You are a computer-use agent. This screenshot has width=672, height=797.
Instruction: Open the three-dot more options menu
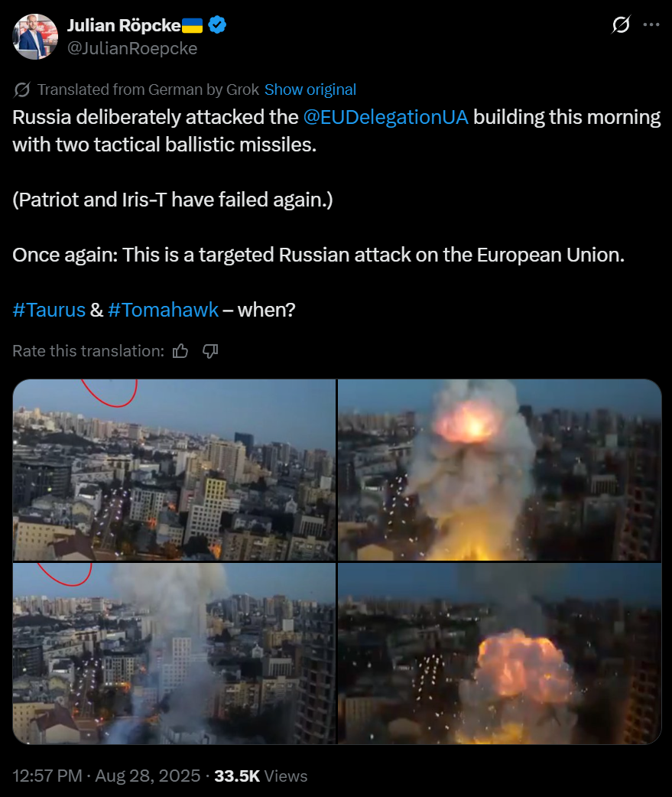pyautogui.click(x=651, y=24)
